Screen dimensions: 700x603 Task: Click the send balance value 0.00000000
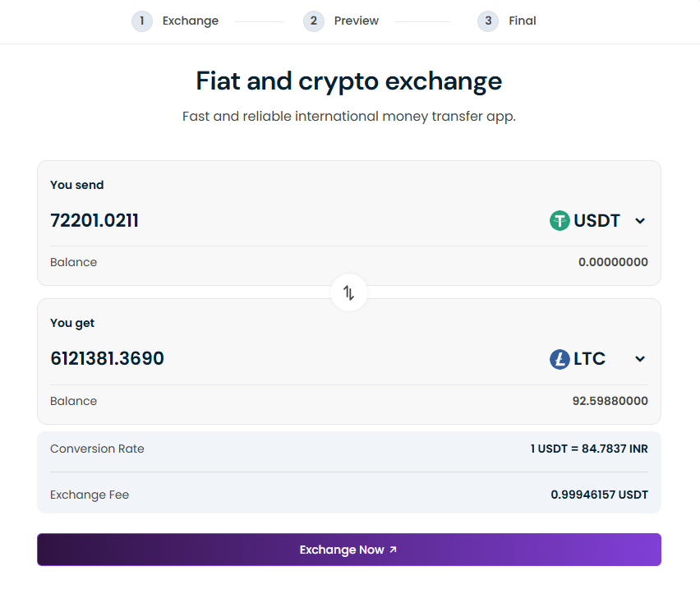(x=613, y=263)
